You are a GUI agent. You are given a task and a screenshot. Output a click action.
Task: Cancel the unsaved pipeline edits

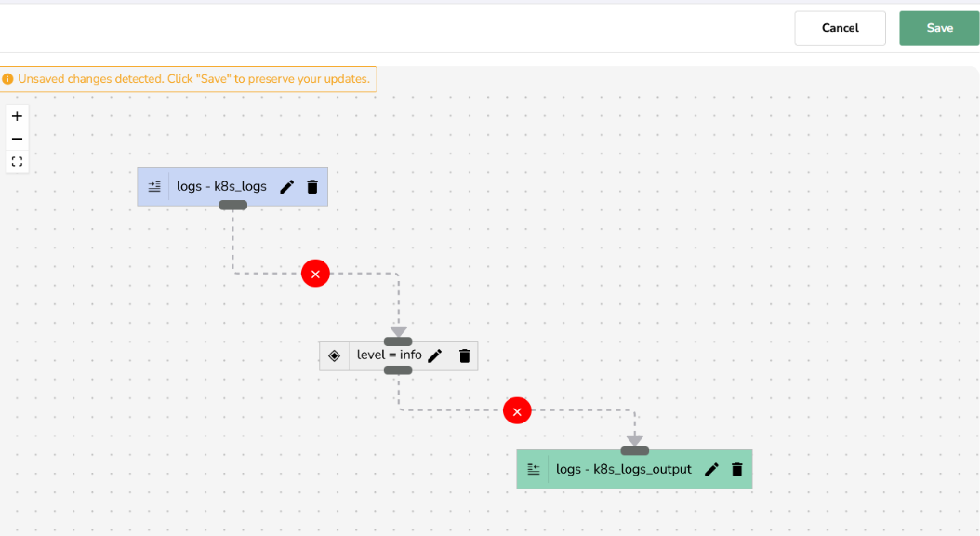(840, 28)
